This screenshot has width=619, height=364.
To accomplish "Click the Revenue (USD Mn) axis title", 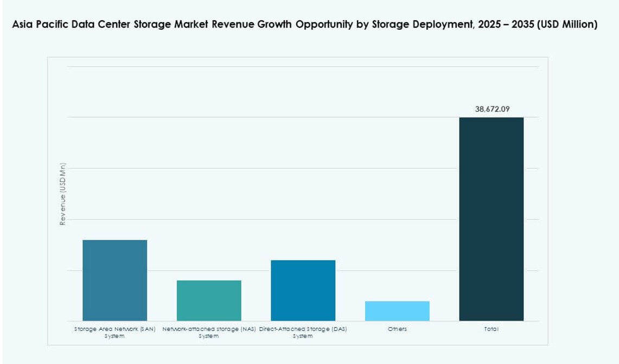I will coord(62,194).
